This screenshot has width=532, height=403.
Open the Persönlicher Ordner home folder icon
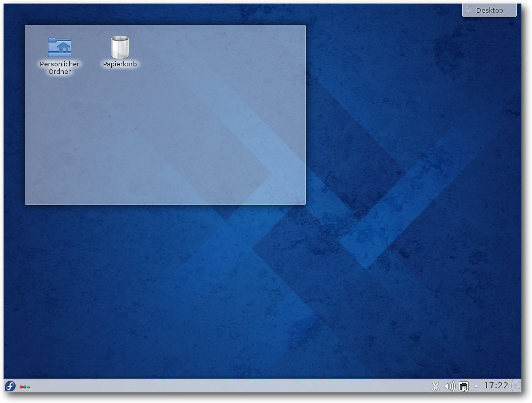pyautogui.click(x=60, y=47)
